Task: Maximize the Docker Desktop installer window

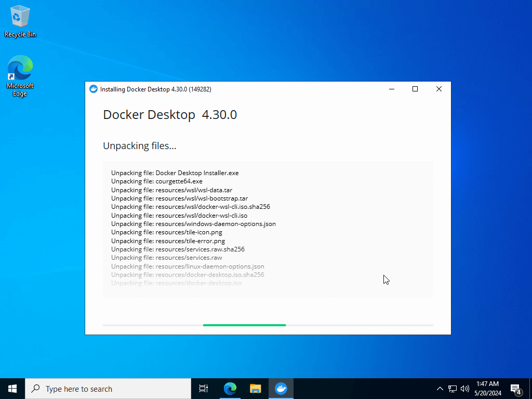Action: (x=415, y=89)
